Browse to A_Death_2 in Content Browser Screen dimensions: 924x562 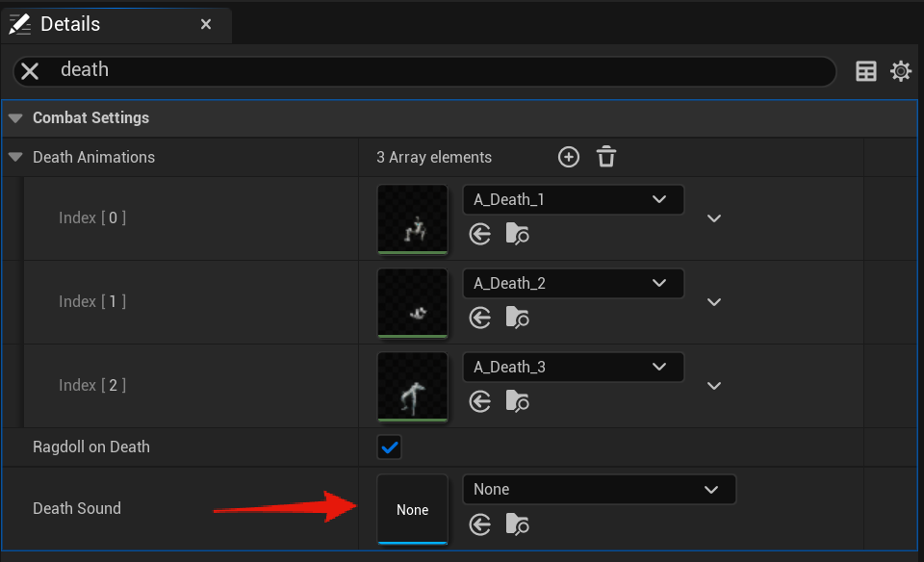[518, 318]
